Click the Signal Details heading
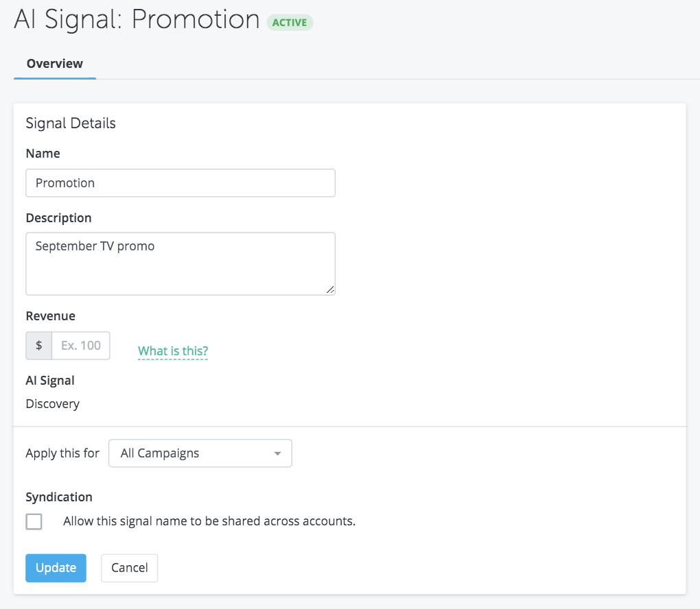The width and height of the screenshot is (700, 609). coord(71,123)
